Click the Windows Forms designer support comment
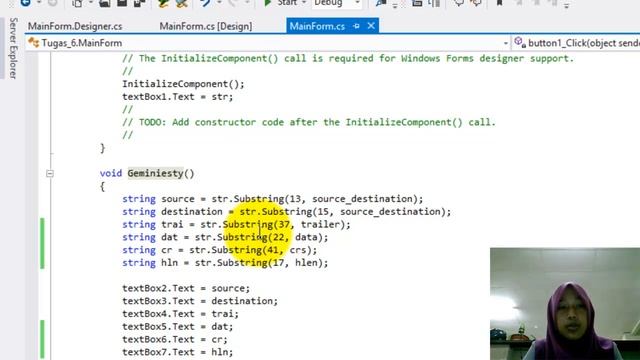The width and height of the screenshot is (640, 360). 348,59
